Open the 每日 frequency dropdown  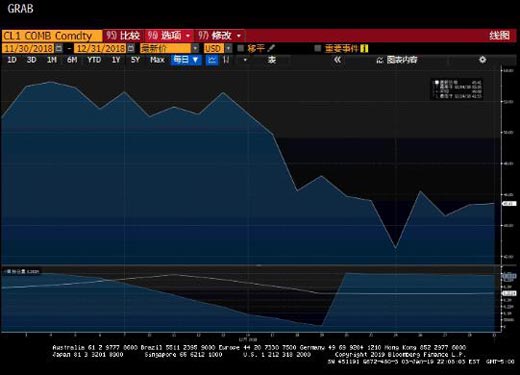pos(186,60)
